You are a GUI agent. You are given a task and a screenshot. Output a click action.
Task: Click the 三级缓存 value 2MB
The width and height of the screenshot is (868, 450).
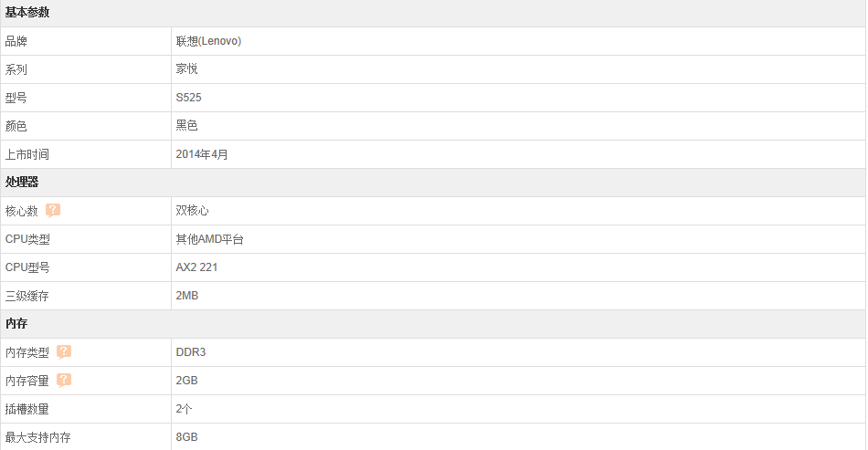(187, 295)
